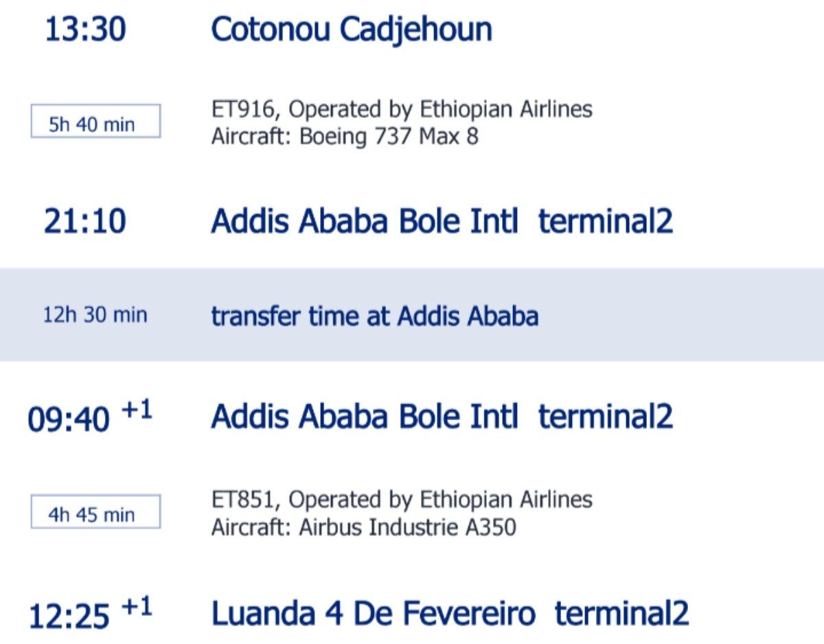The height and width of the screenshot is (644, 824).
Task: Open flight ET916 operated by Ethiopian Airlines
Action: (x=401, y=109)
